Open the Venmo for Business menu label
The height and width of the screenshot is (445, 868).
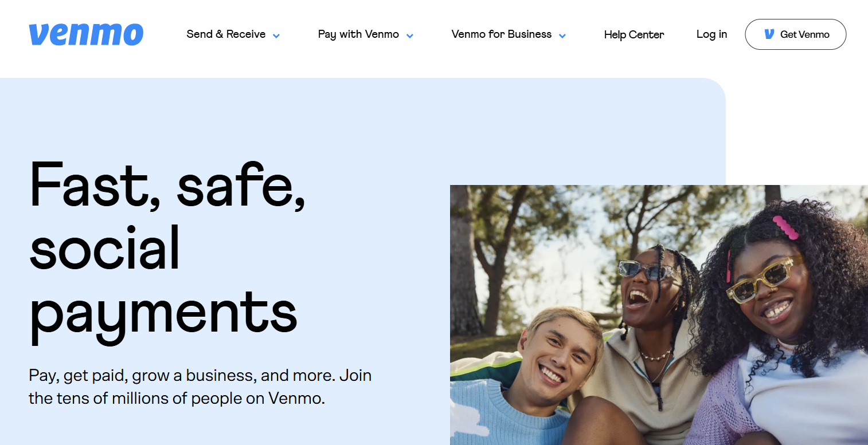click(x=502, y=34)
